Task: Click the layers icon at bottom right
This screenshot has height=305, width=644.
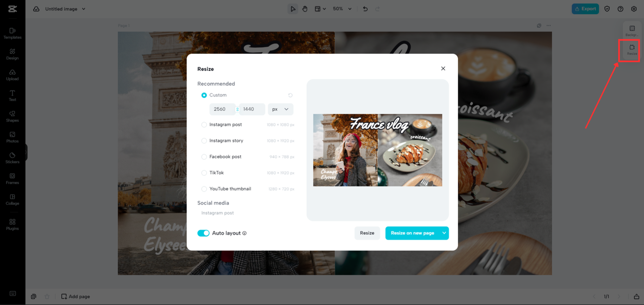Action: [x=636, y=296]
